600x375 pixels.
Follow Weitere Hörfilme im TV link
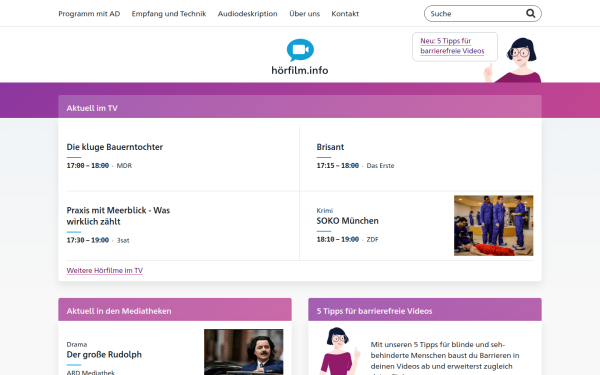(105, 271)
